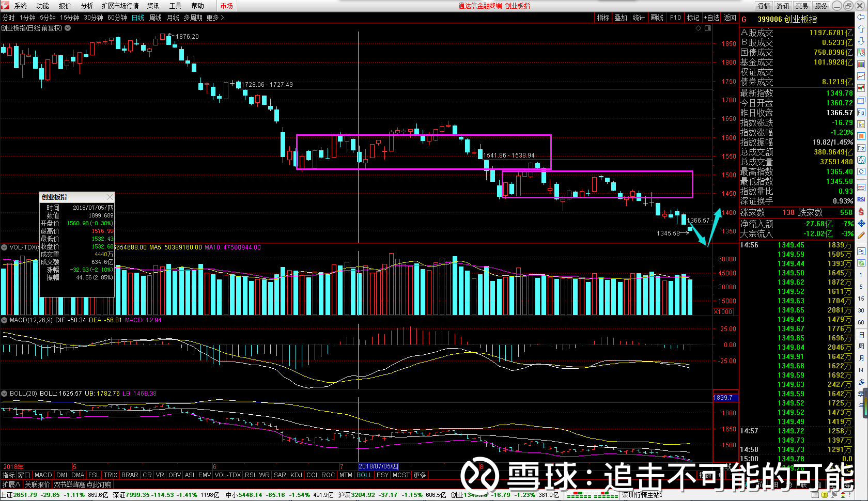This screenshot has height=501, width=868.
Task: Click the window layout icon above chart top-right
Action: [708, 28]
